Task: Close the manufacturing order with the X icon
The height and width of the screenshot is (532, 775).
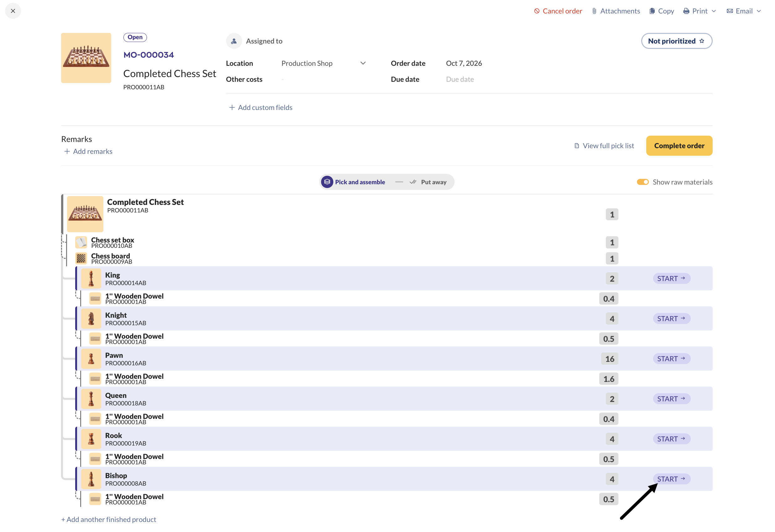Action: pos(13,11)
